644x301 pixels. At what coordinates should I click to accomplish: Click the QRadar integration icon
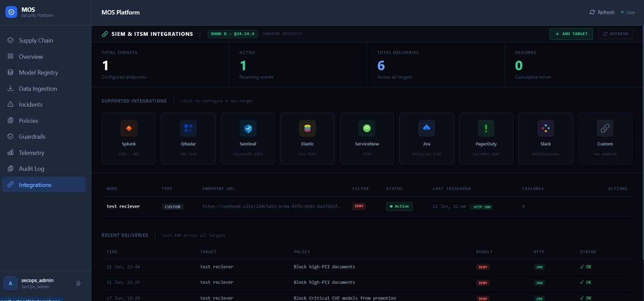click(x=188, y=128)
